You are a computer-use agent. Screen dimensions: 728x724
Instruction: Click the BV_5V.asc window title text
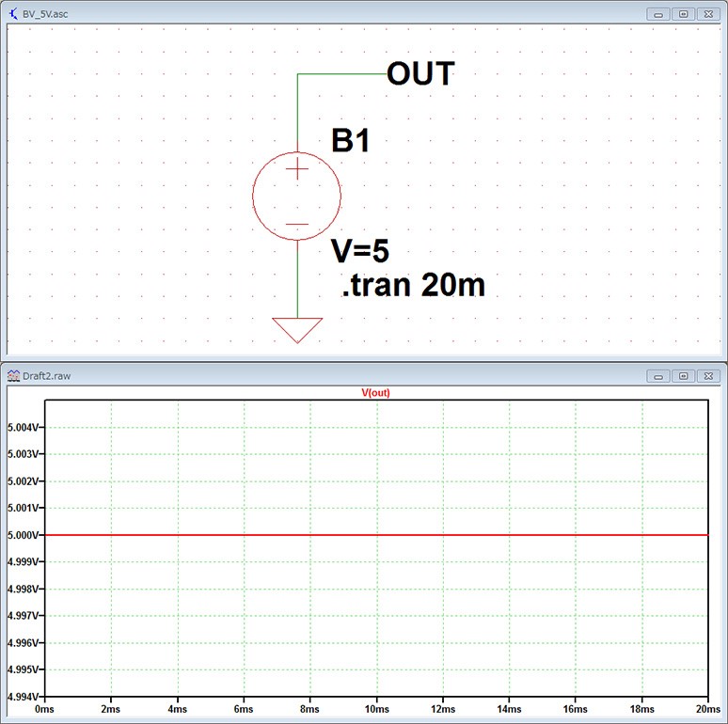(45, 14)
